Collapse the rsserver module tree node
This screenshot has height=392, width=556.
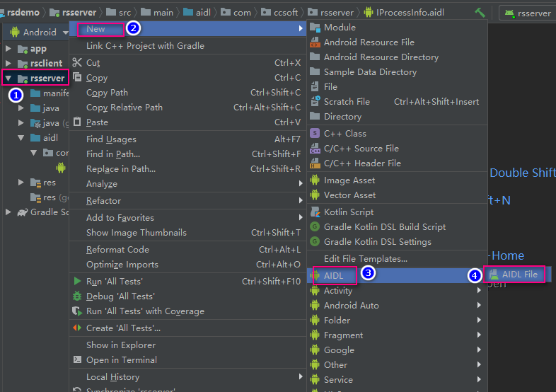8,78
